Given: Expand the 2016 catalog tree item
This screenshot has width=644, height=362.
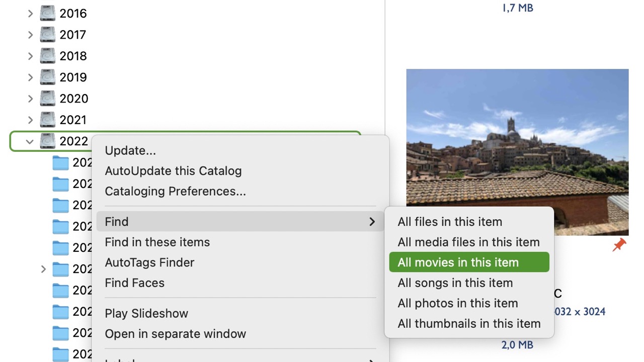Looking at the screenshot, I should pos(30,14).
